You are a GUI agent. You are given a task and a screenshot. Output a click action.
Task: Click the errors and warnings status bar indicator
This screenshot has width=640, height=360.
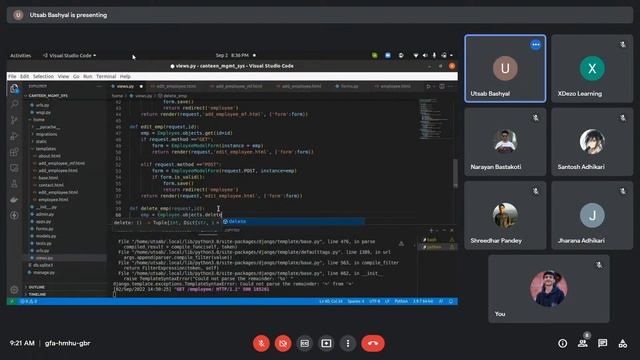point(29,301)
